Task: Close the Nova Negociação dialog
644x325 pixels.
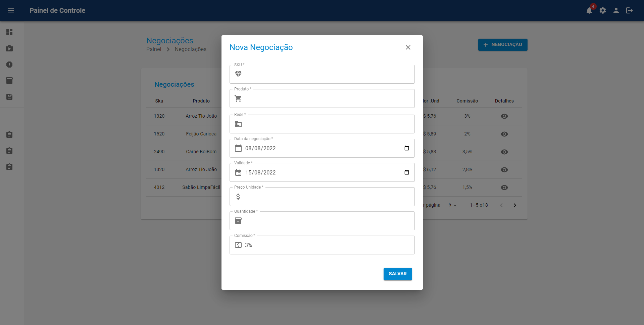Action: tap(408, 47)
